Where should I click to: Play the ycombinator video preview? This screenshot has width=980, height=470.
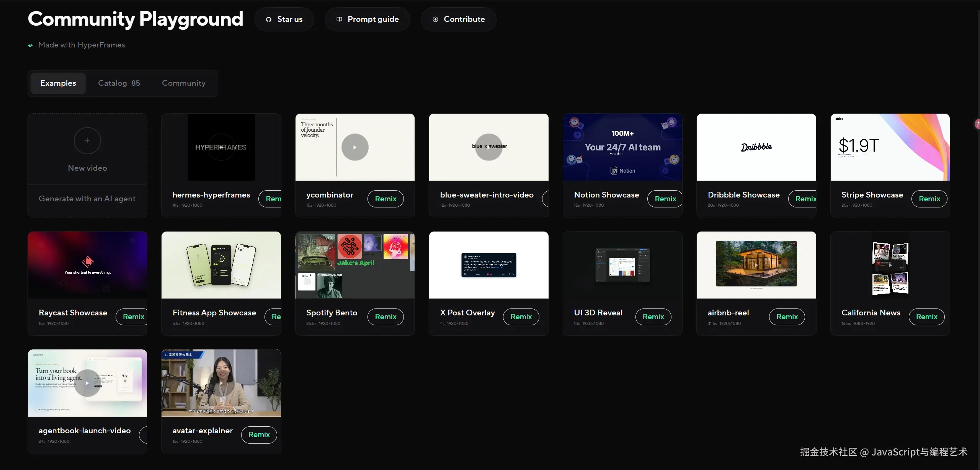pos(355,147)
